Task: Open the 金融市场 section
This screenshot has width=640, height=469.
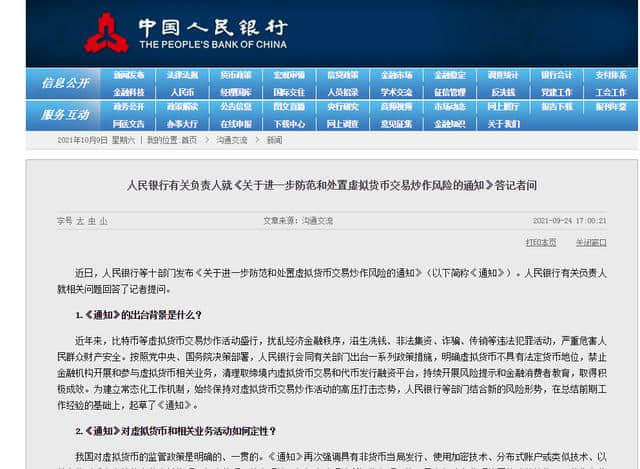Action: (x=396, y=75)
